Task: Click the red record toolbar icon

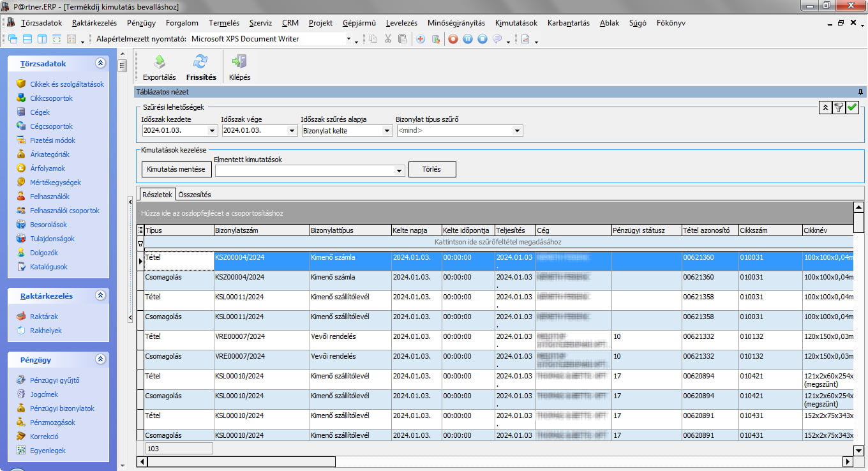Action: tap(453, 39)
